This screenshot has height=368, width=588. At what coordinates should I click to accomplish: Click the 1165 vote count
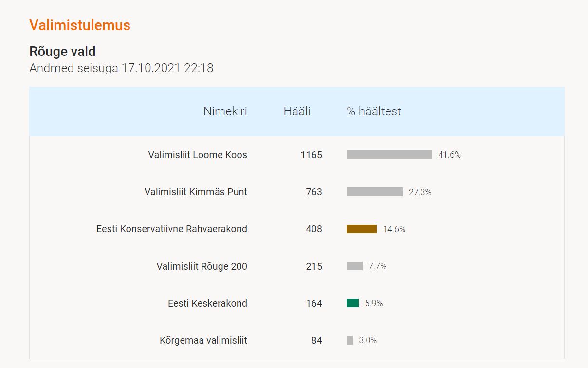312,155
